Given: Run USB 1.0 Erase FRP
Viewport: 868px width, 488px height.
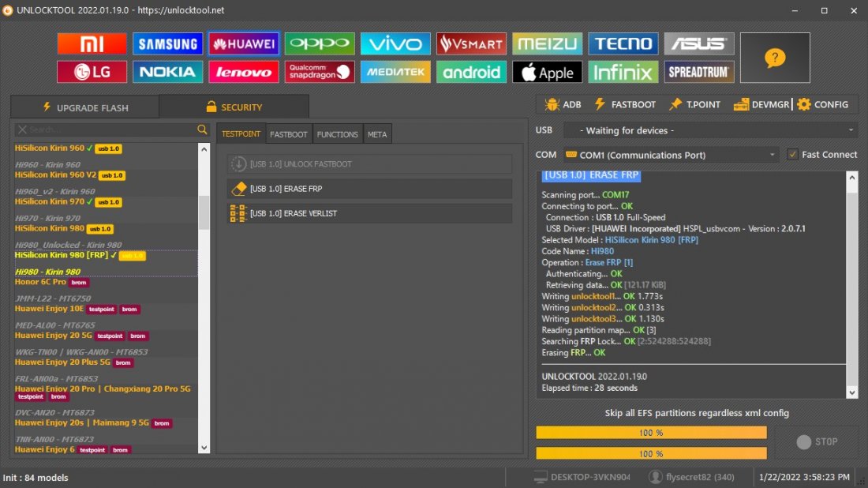Looking at the screenshot, I should [x=369, y=189].
